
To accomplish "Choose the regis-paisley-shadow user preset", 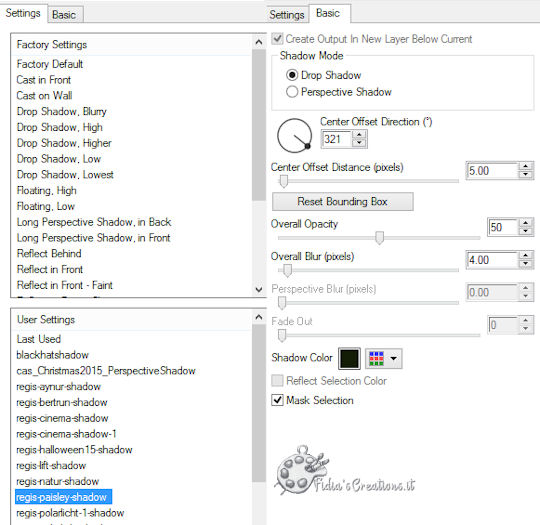I will pos(63,497).
